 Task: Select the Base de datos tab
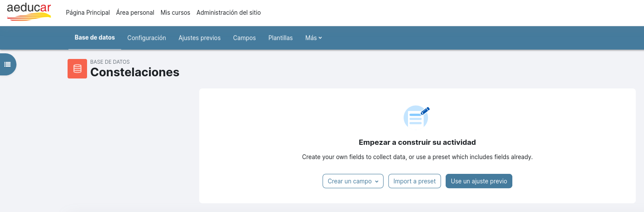click(x=95, y=38)
